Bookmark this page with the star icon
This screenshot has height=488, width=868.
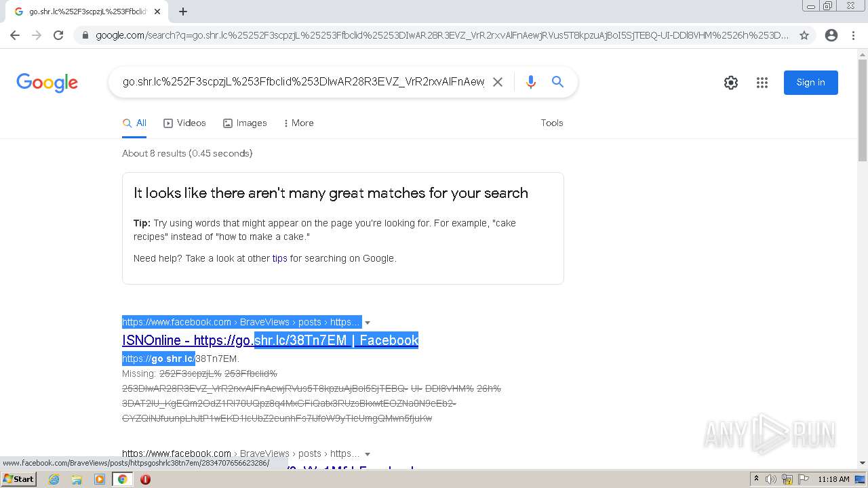click(x=804, y=35)
